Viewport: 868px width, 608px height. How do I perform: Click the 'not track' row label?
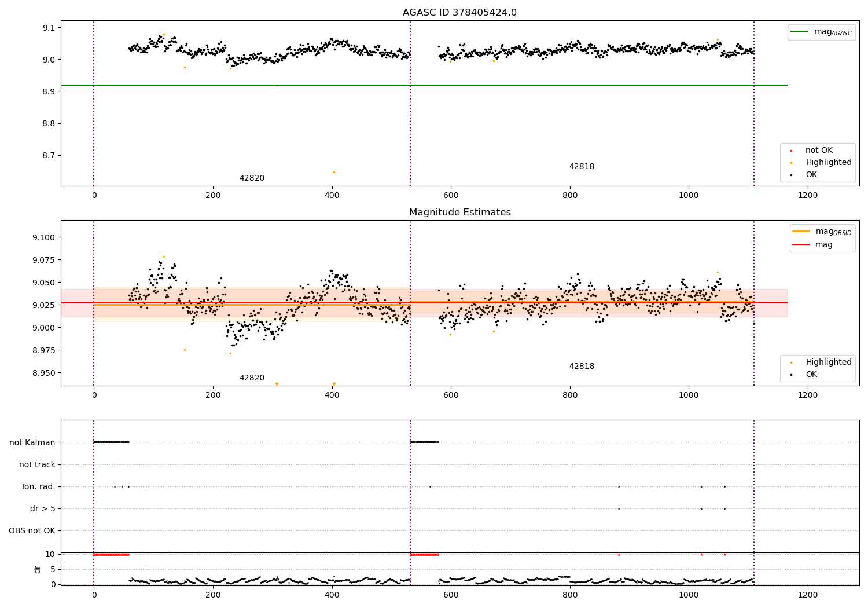click(x=37, y=464)
